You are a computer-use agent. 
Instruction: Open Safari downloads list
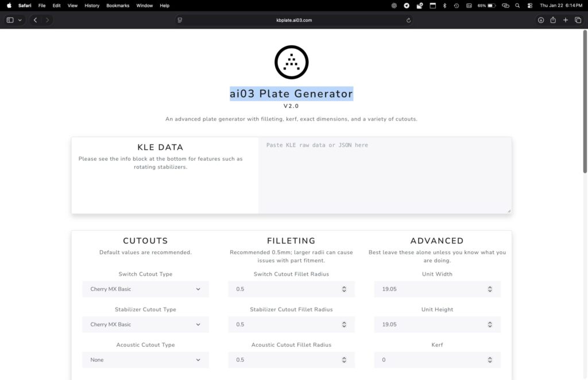click(x=540, y=20)
